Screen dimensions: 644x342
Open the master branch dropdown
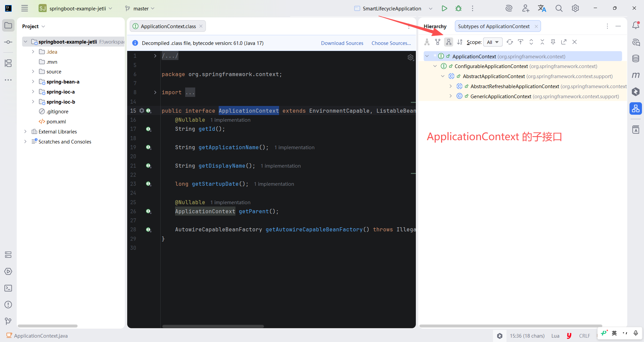pyautogui.click(x=140, y=8)
